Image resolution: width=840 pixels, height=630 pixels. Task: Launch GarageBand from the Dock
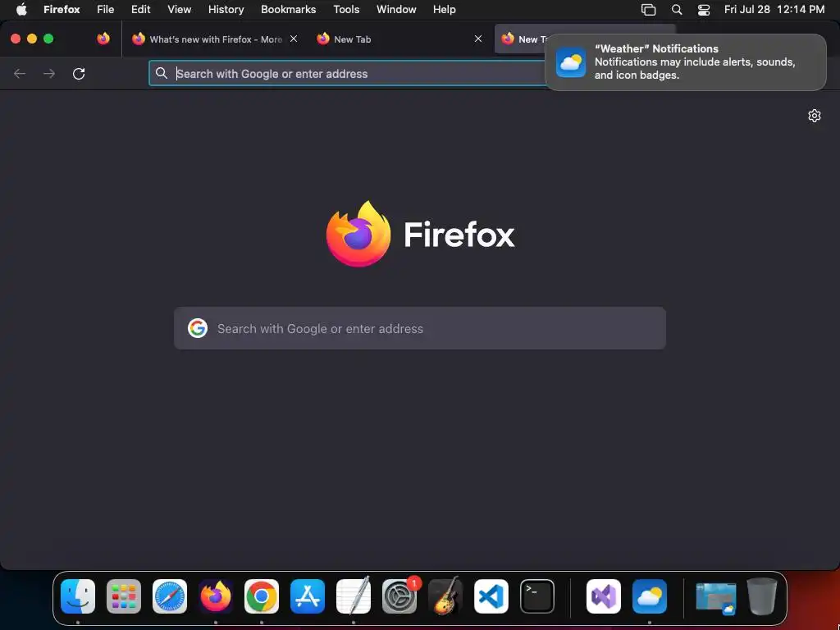[x=445, y=596]
